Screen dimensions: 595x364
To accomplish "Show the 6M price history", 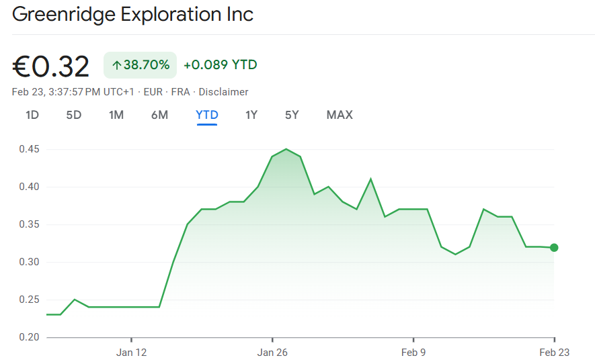I will [159, 115].
